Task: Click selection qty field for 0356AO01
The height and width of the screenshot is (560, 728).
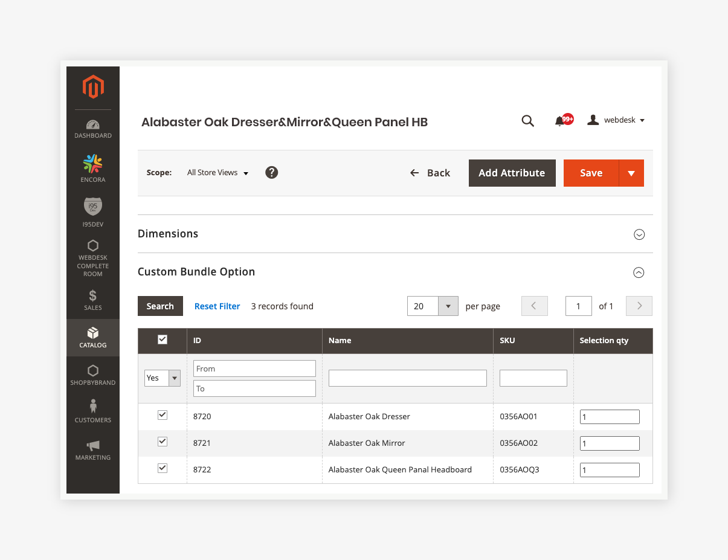Action: tap(610, 417)
